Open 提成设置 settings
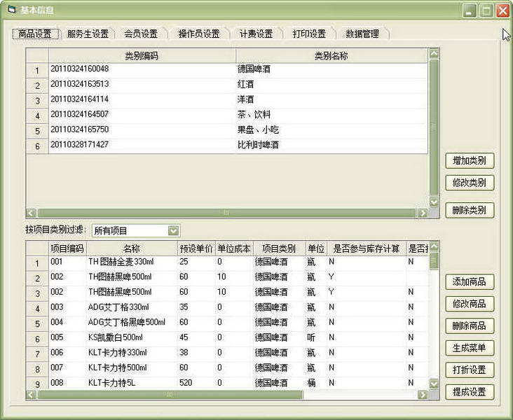Screen dimensions: 513x420 click(470, 391)
